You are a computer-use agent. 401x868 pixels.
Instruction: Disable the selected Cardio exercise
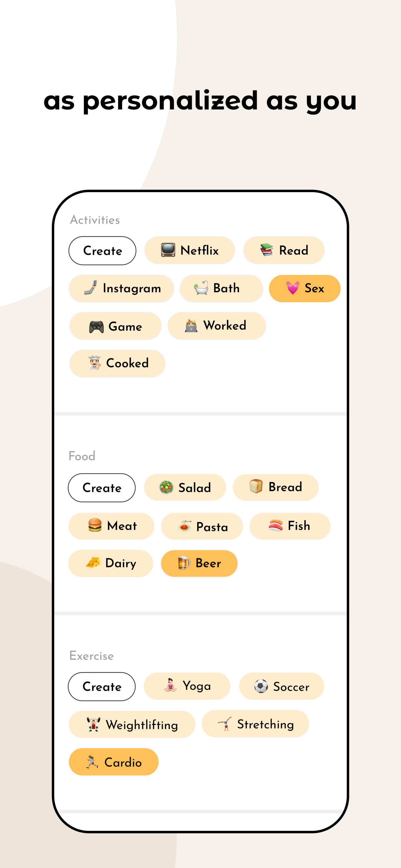tap(113, 762)
